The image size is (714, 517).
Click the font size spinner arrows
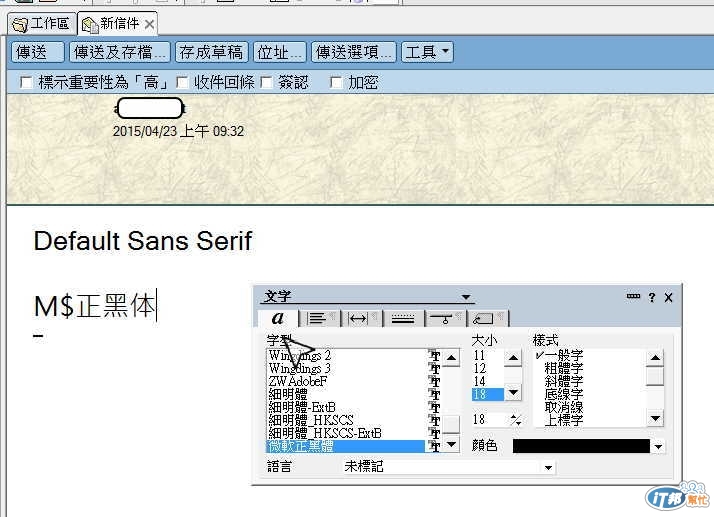515,420
